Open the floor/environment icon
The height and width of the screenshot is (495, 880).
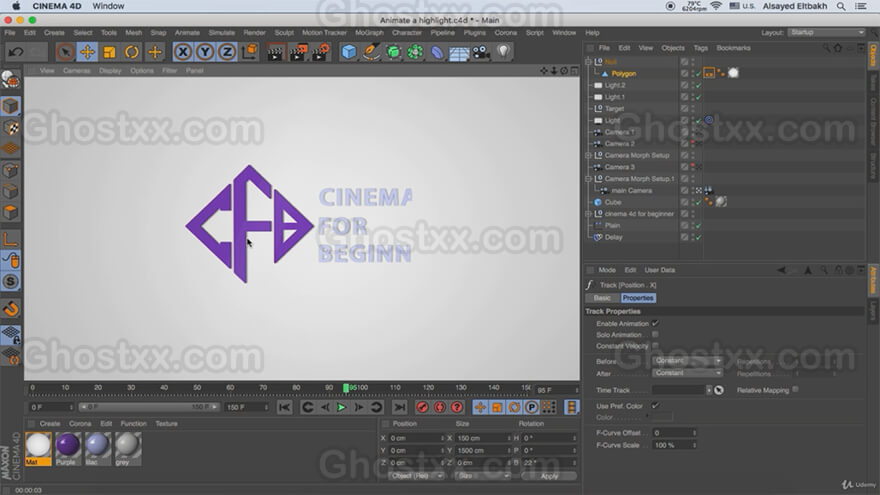pos(459,53)
